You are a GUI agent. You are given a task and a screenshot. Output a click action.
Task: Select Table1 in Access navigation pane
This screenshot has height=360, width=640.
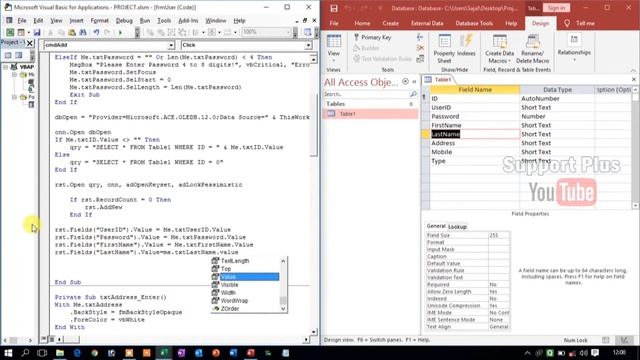(370, 114)
